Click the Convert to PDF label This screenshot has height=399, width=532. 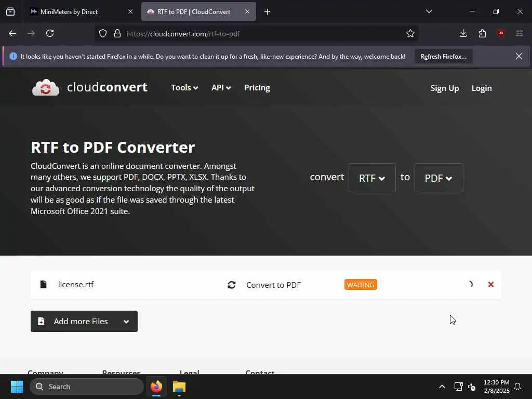coord(273,285)
